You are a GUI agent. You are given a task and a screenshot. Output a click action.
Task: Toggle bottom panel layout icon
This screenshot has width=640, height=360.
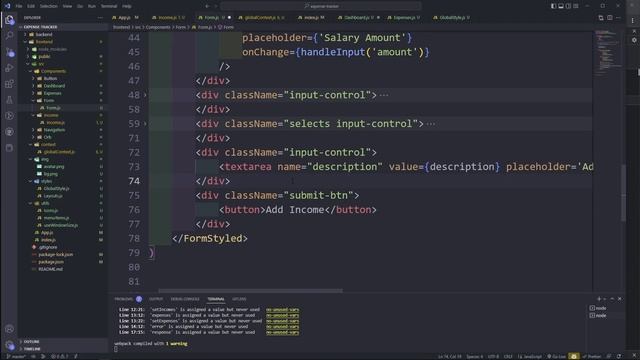point(561,6)
